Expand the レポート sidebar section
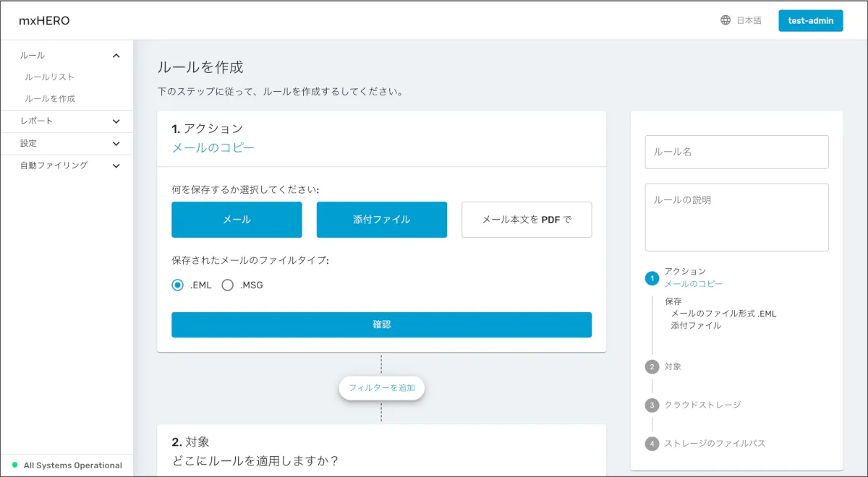 116,121
